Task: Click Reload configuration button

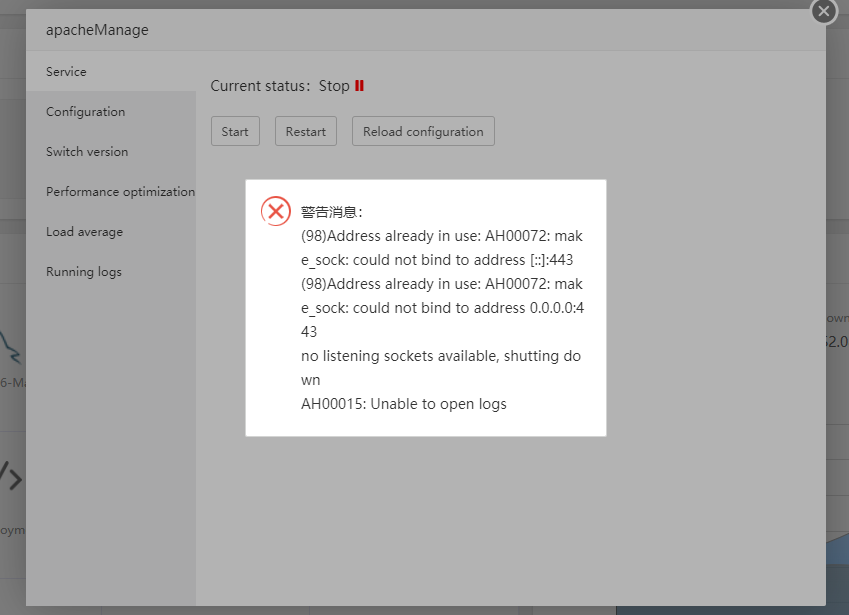Action: pyautogui.click(x=423, y=132)
